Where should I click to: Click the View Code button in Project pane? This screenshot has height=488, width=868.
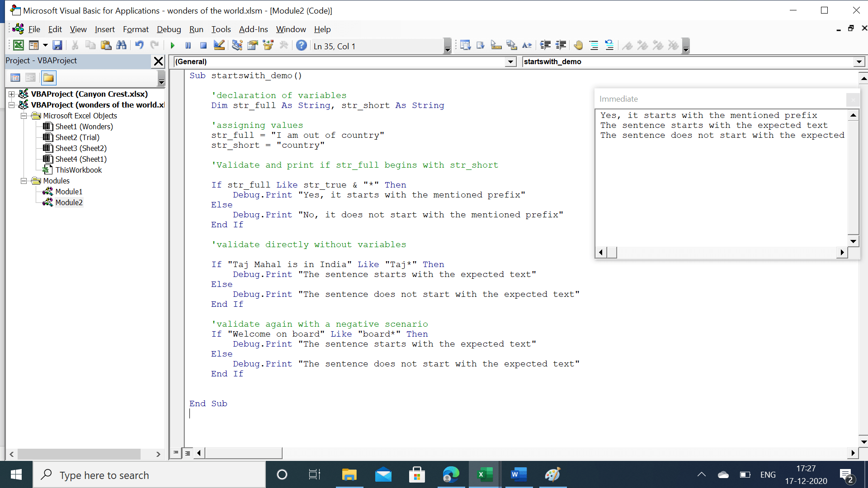click(15, 78)
